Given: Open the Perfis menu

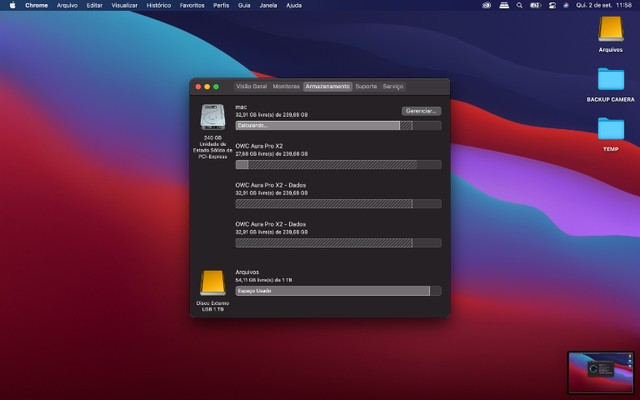Looking at the screenshot, I should coord(221,5).
